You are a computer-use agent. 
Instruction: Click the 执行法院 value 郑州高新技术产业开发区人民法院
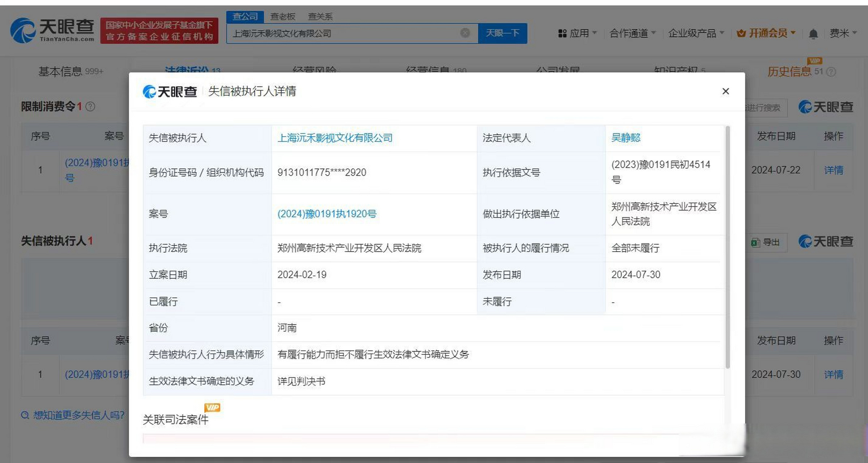pyautogui.click(x=349, y=248)
